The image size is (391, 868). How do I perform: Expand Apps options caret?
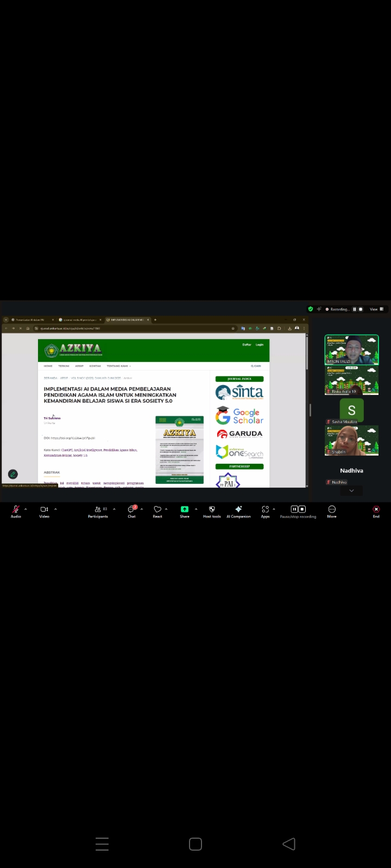pyautogui.click(x=274, y=509)
